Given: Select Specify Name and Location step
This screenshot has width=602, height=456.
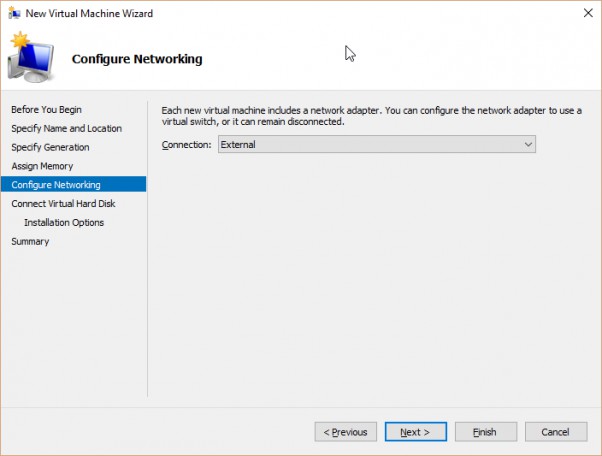Looking at the screenshot, I should (x=66, y=128).
